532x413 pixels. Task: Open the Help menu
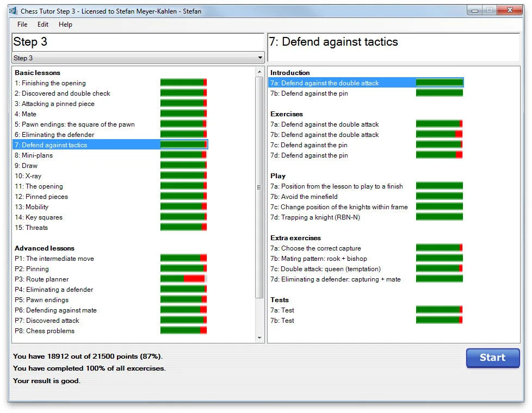(65, 24)
